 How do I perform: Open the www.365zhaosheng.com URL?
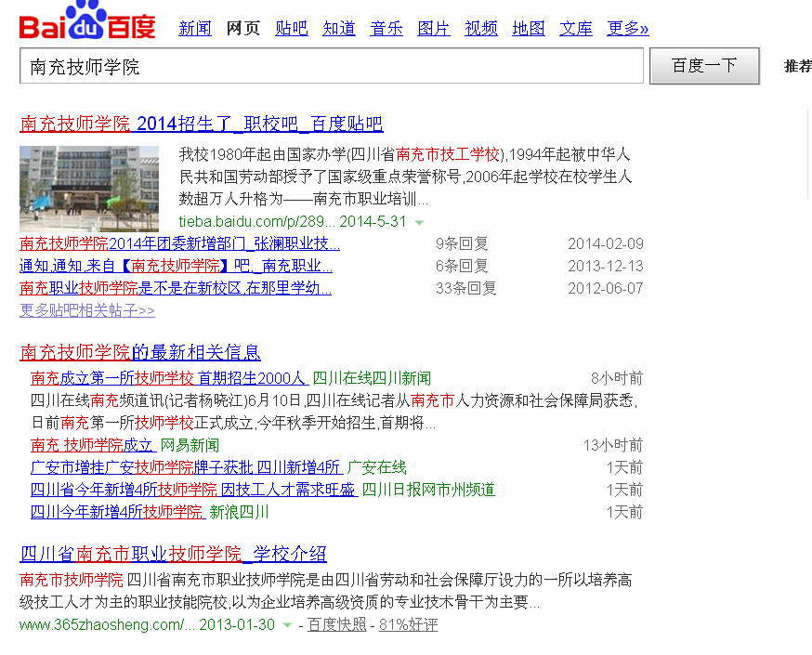click(x=107, y=624)
